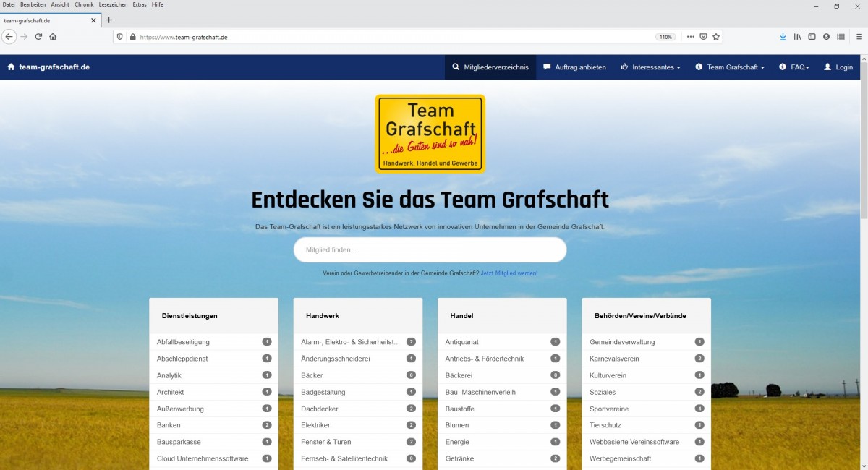Image resolution: width=868 pixels, height=470 pixels.
Task: Follow the Jetzt Mitglied werden link
Action: pos(509,273)
